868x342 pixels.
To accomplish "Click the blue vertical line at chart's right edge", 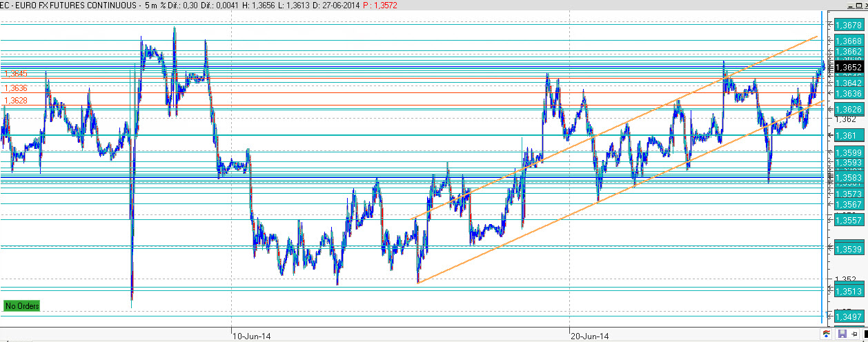I will [x=821, y=165].
